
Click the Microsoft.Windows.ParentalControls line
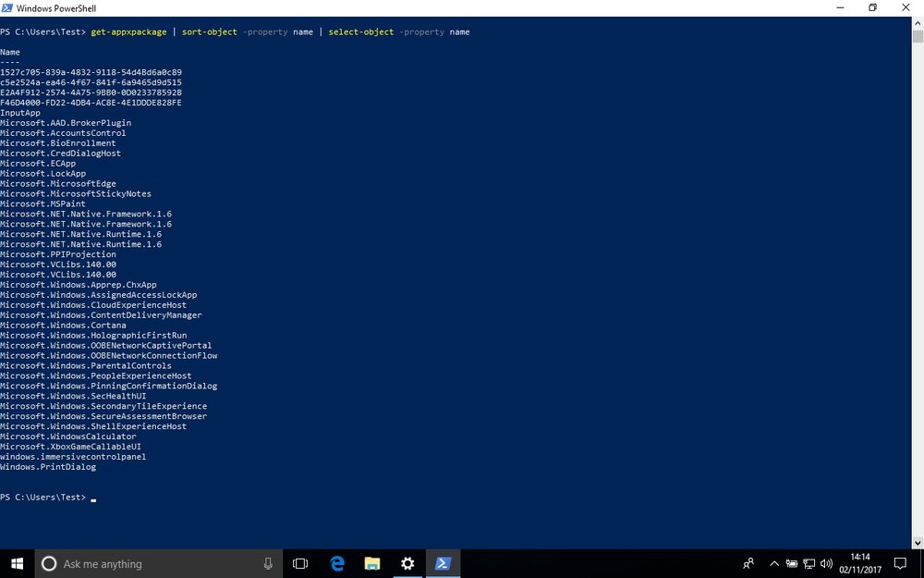click(85, 365)
